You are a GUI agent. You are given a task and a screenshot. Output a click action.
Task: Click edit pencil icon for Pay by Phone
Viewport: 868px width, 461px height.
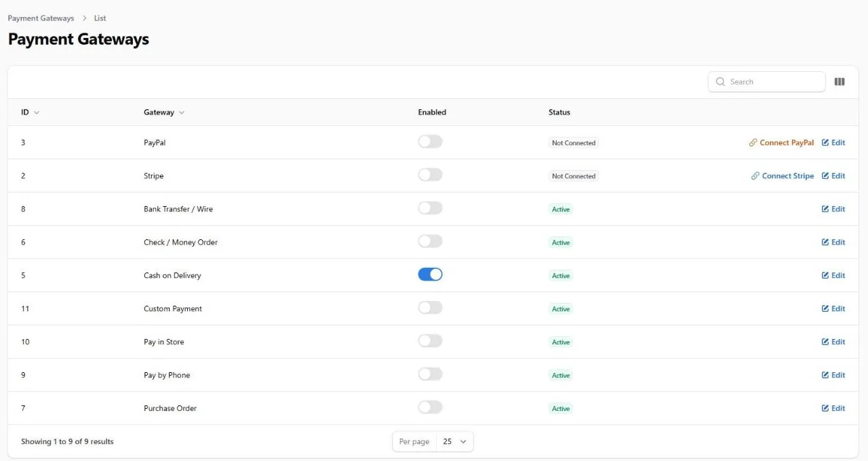825,376
